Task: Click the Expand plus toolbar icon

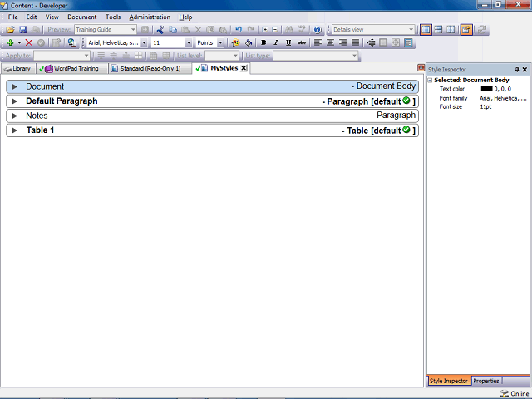Action: [x=265, y=30]
